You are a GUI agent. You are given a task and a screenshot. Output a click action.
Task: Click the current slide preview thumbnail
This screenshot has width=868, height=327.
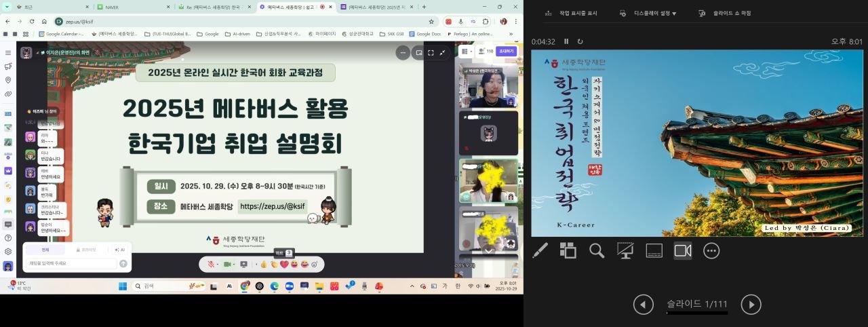coord(697,143)
